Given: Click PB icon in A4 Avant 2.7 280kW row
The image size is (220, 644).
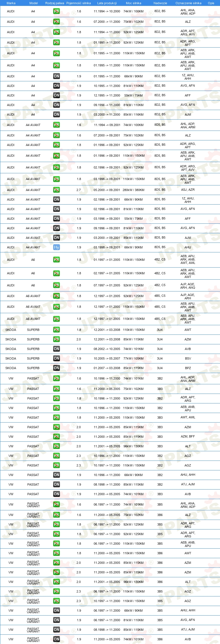Looking at the screenshot, I should click(x=57, y=190).
